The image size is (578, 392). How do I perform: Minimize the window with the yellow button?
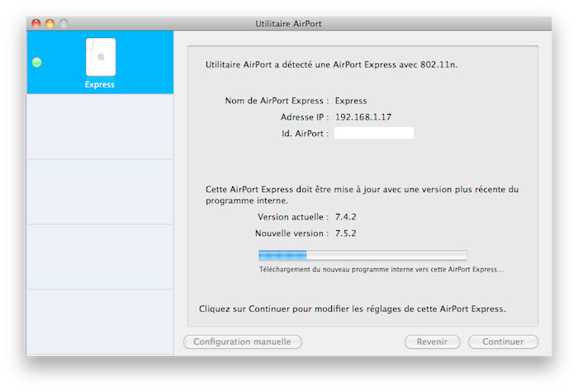click(50, 24)
